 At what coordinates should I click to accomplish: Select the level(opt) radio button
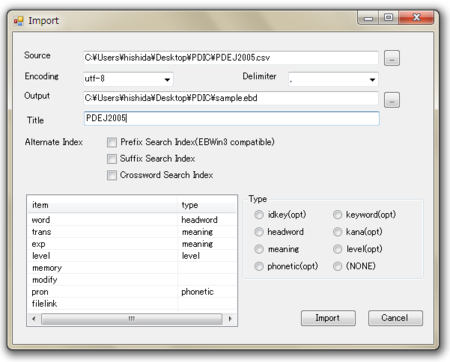pos(337,249)
